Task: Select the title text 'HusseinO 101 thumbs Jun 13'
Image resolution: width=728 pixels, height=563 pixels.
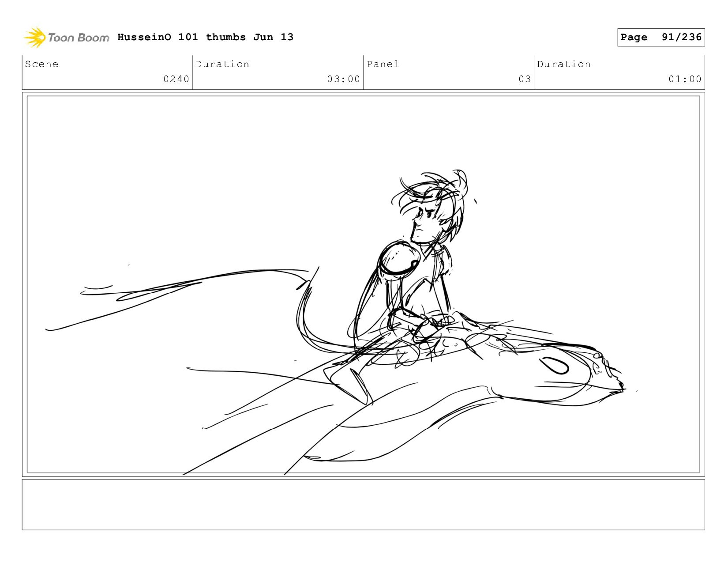Action: pos(205,37)
